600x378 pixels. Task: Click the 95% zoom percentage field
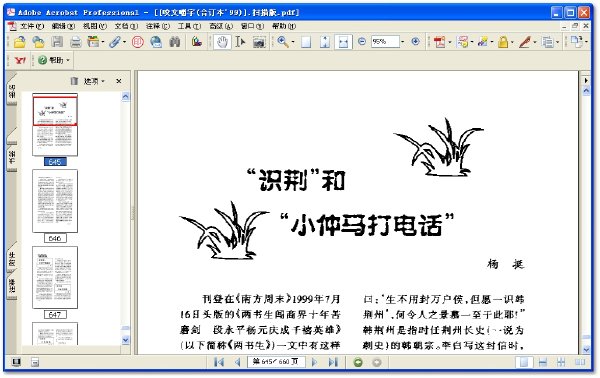[x=385, y=41]
